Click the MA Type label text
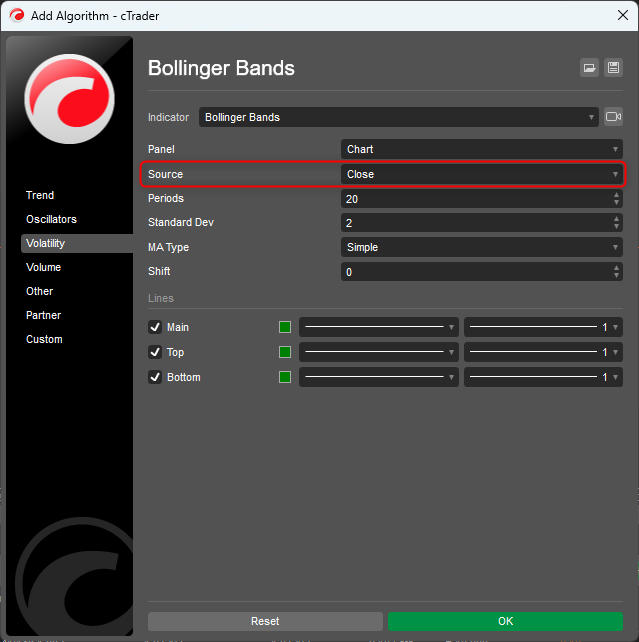Image resolution: width=639 pixels, height=642 pixels. (x=168, y=247)
